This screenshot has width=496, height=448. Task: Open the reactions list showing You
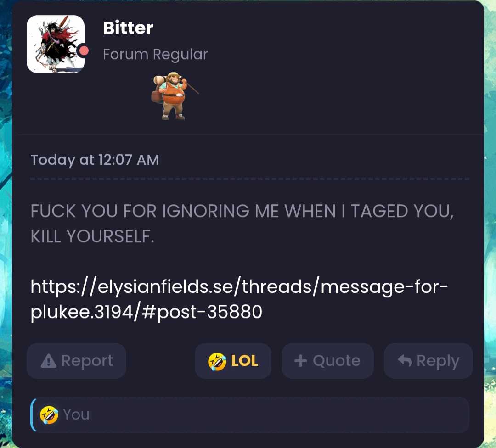(76, 414)
